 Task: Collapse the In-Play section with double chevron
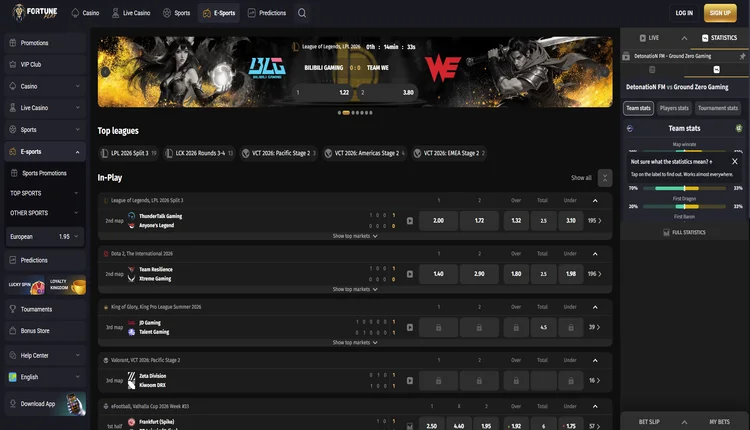(605, 178)
